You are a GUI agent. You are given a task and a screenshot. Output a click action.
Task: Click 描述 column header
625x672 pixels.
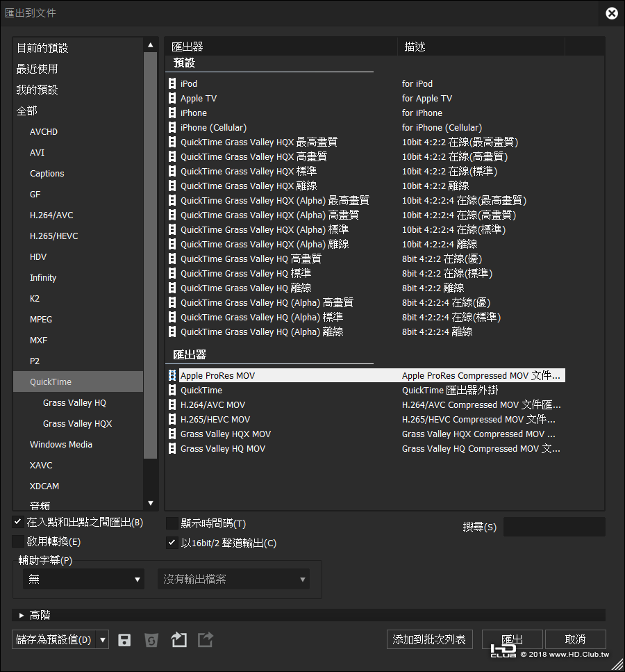tap(481, 47)
